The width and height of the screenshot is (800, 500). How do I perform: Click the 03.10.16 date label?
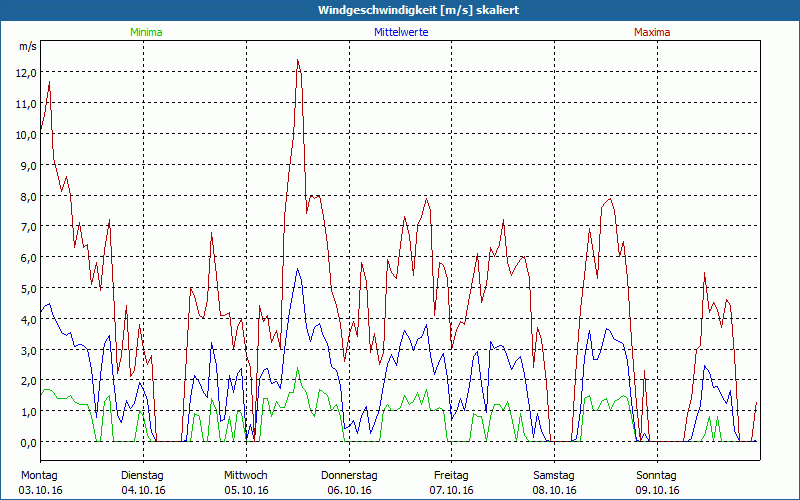[40, 490]
